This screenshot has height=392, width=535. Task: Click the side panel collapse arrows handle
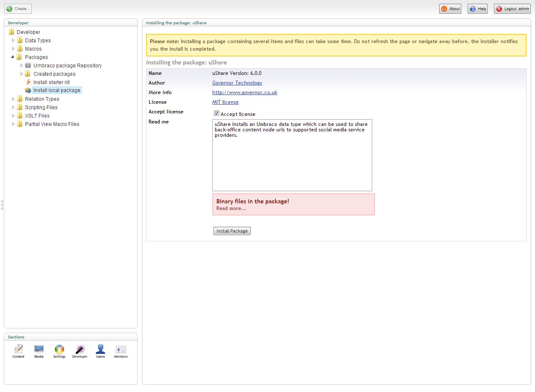2,205
